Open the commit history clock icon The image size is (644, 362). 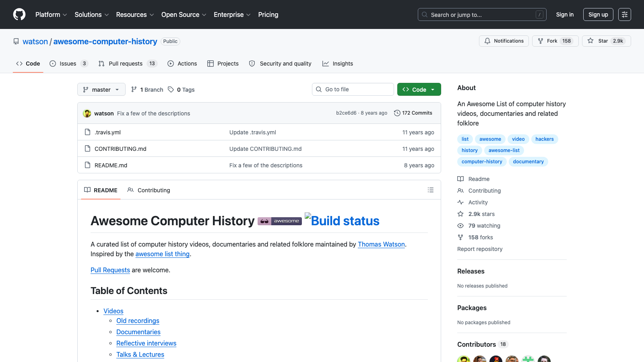point(397,113)
